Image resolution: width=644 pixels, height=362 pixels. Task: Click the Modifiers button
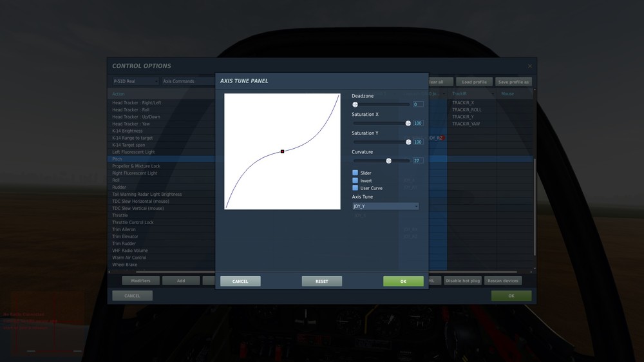[x=140, y=281]
